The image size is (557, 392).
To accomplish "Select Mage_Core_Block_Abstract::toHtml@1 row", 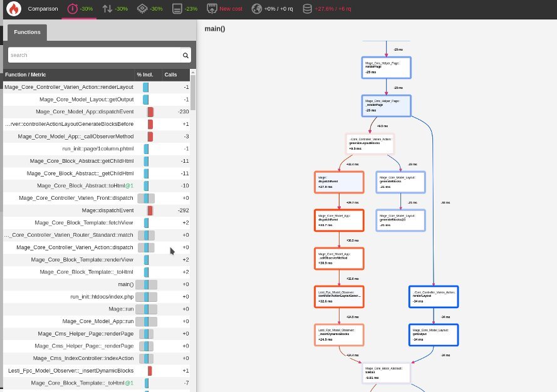I will [x=96, y=186].
